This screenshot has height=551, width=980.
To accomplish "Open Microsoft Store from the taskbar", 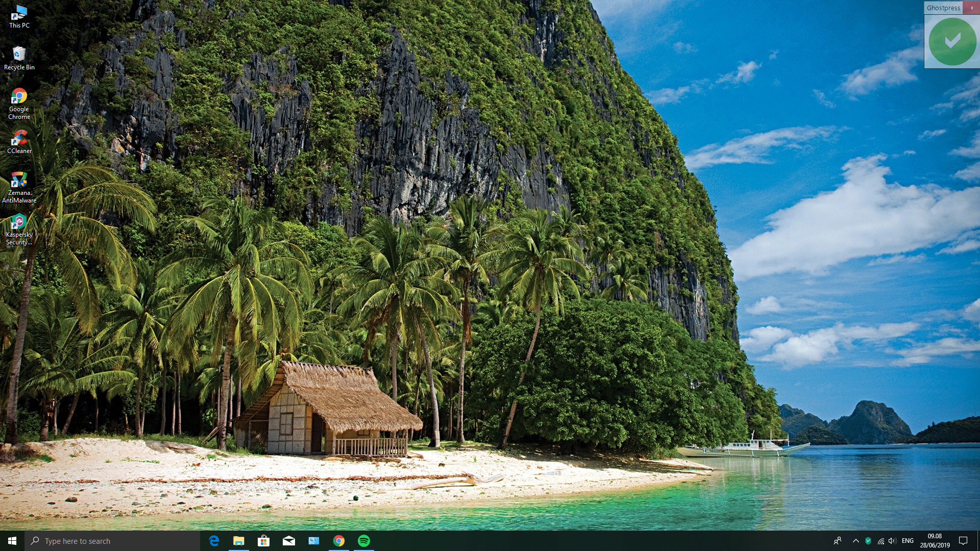I will 263,541.
